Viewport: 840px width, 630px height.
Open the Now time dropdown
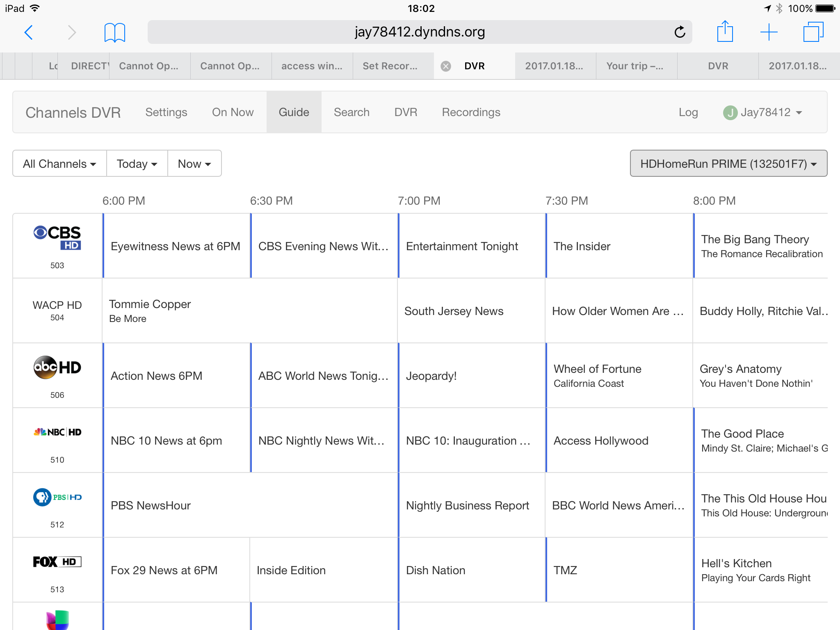(x=194, y=164)
